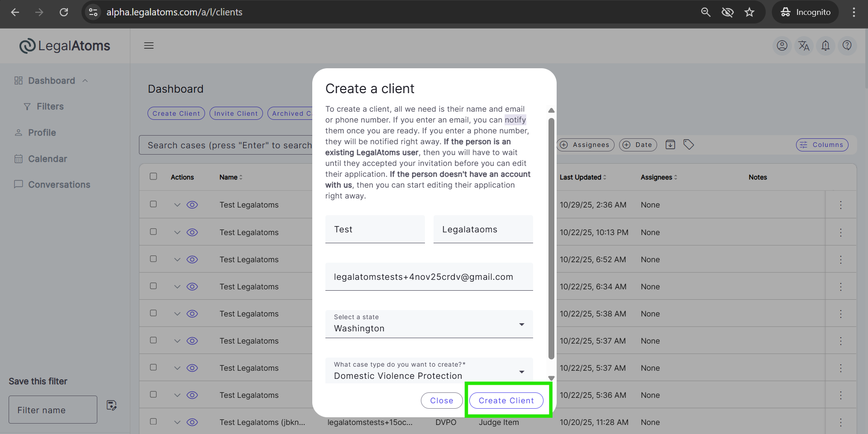Open the language translation icon
868x434 pixels.
coord(803,46)
